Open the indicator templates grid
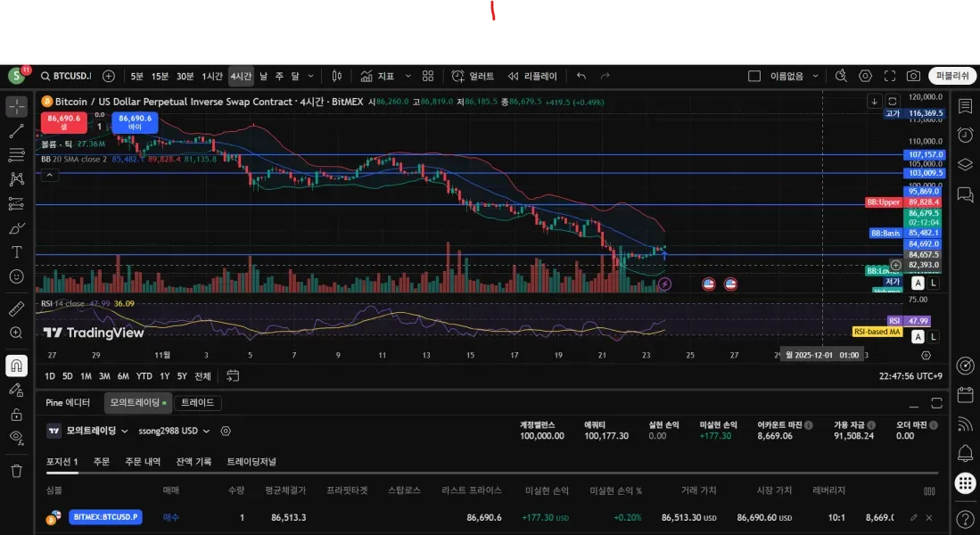Viewport: 980px width, 535px height. tap(428, 77)
